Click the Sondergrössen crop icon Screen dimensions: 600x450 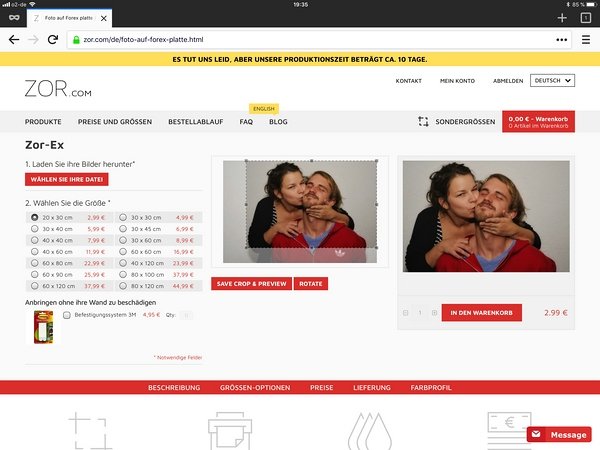(423, 122)
